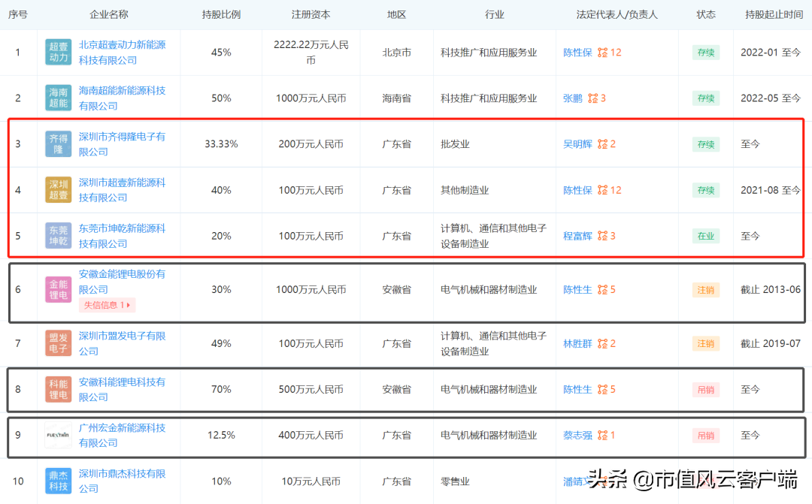Open legal representative 林胜群 profile

point(577,343)
